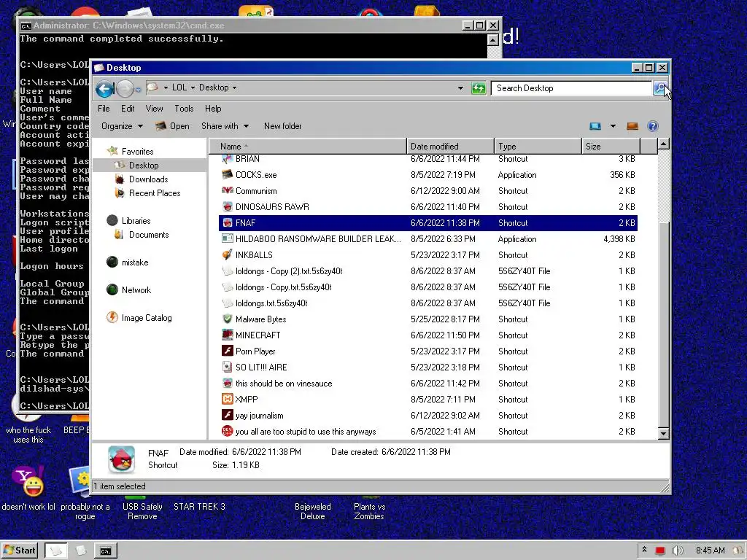The image size is (747, 560).
Task: Click the New folder button
Action: 282,126
